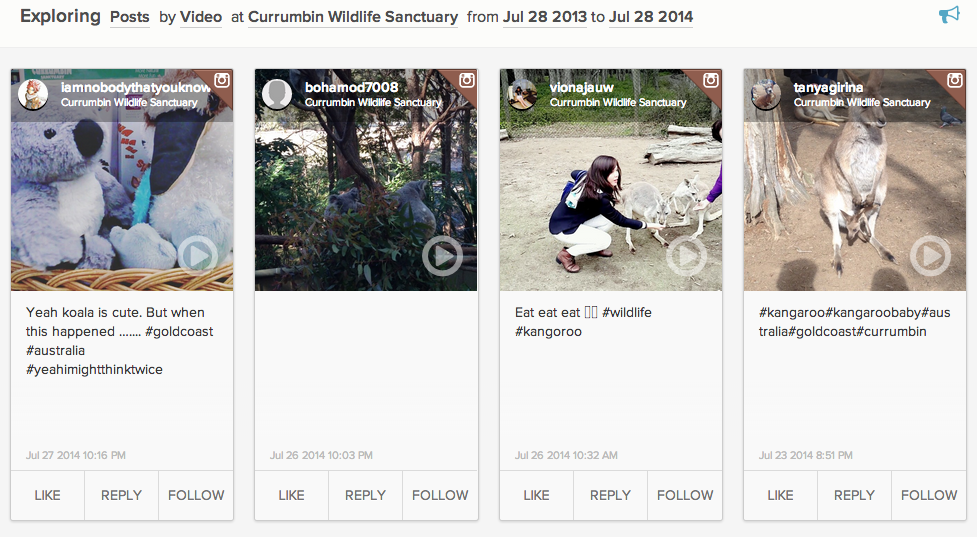This screenshot has height=537, width=977.
Task: Change the Video filter dropdown
Action: 201,17
